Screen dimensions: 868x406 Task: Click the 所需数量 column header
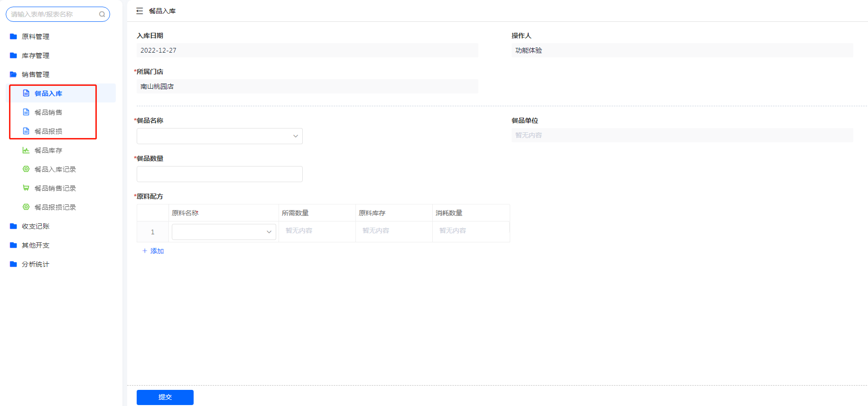[x=317, y=213]
